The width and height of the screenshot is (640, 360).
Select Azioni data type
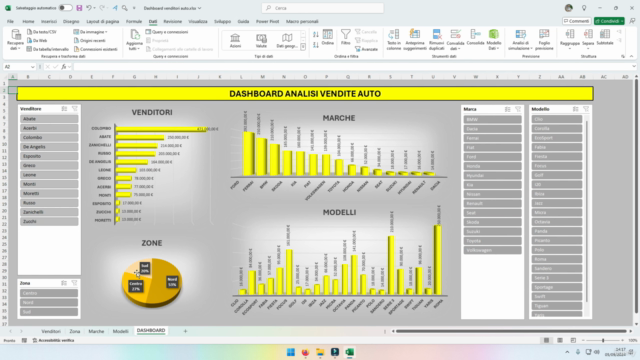pos(235,41)
